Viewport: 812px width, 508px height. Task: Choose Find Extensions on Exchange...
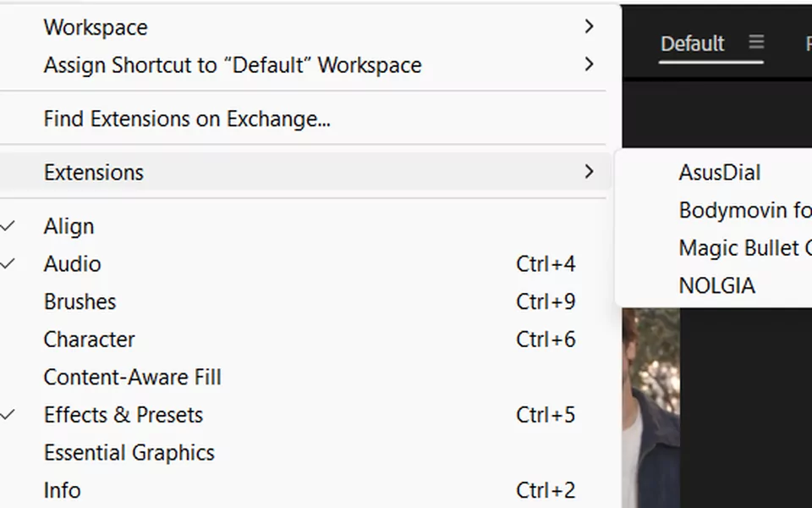coord(305,119)
